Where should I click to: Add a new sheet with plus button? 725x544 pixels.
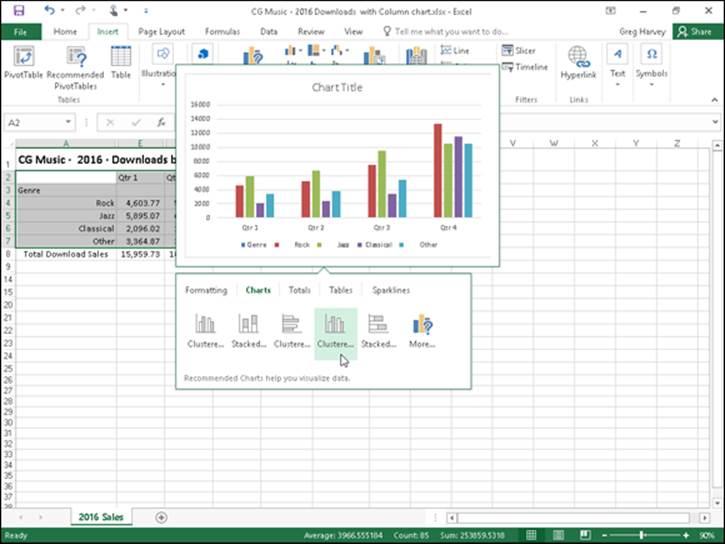[x=161, y=517]
